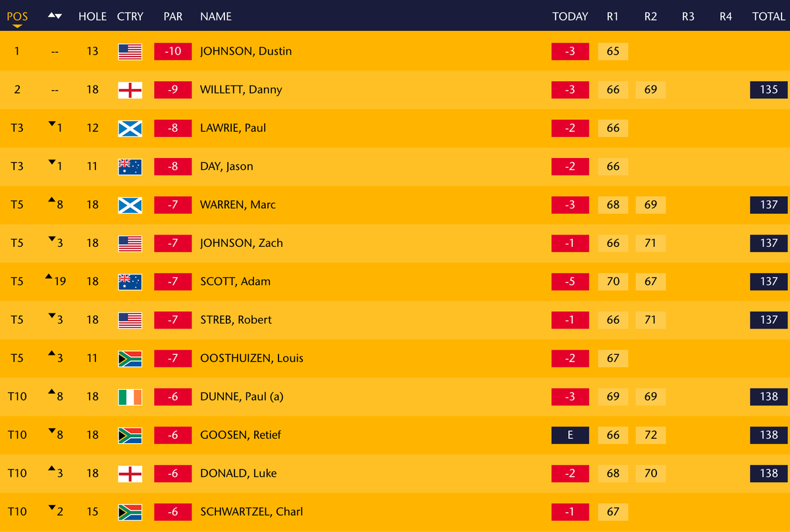
Task: Click the South Africa flag next to Retief Goosen
Action: 130,435
